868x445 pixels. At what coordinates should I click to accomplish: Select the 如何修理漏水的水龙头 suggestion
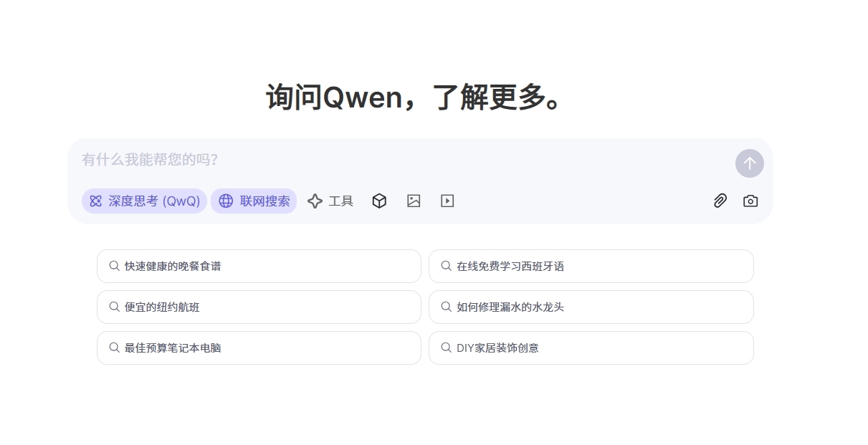point(591,307)
